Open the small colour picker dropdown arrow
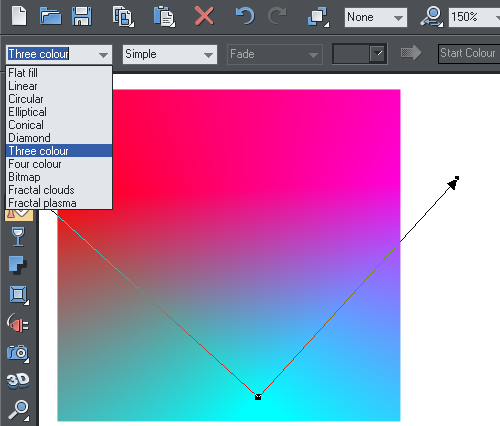500x426 pixels. click(x=378, y=53)
